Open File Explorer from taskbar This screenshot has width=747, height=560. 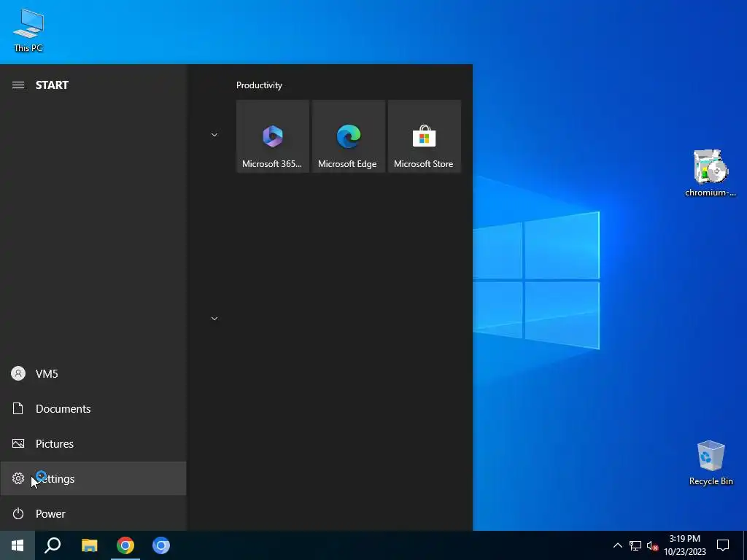(x=89, y=545)
